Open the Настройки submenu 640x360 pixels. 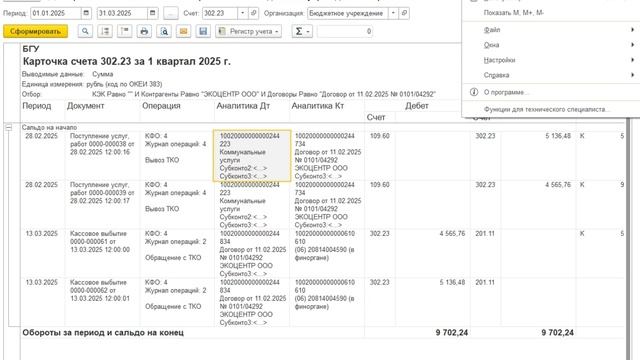point(551,60)
